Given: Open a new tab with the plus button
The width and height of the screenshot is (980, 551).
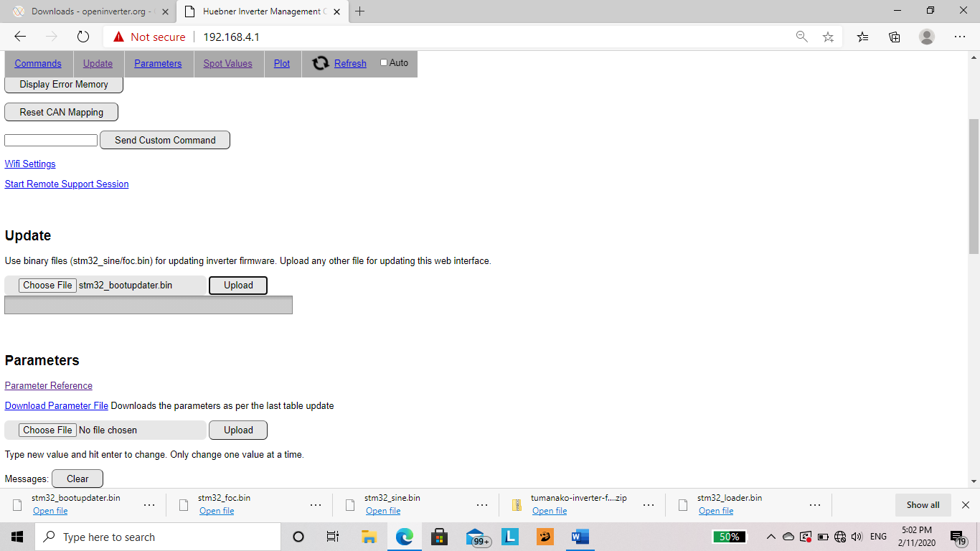Looking at the screenshot, I should [360, 11].
